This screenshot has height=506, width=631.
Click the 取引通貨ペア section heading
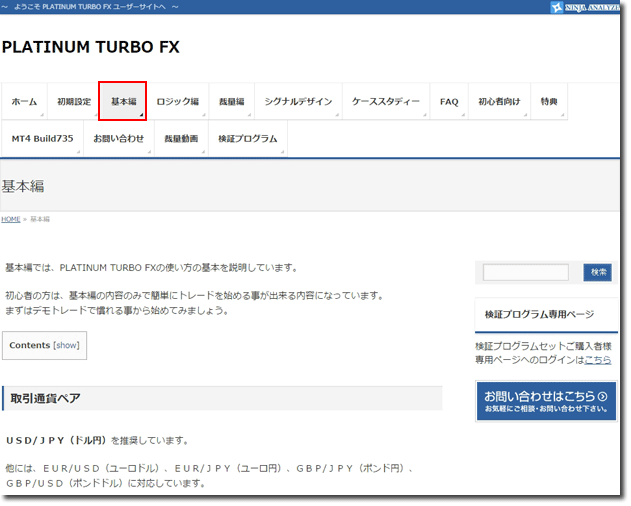(x=45, y=399)
